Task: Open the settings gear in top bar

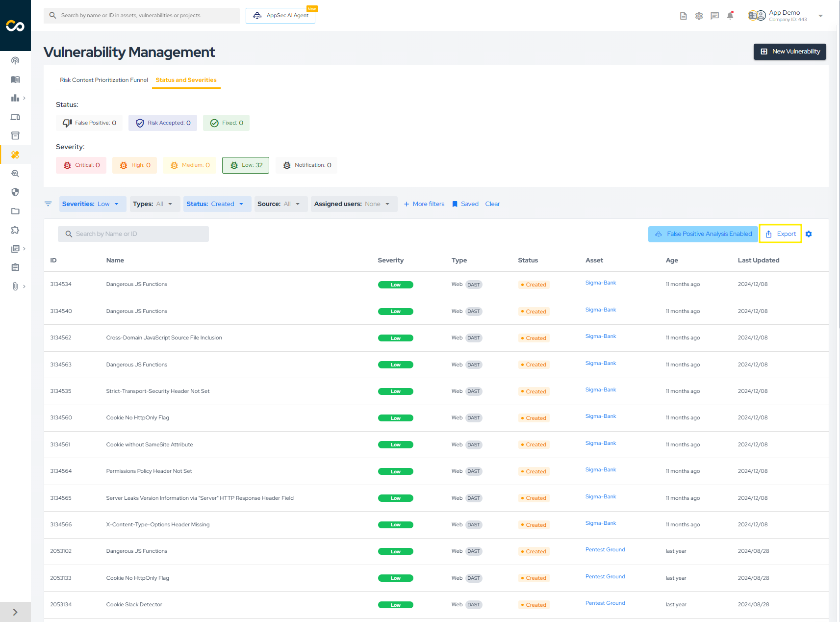Action: (699, 16)
